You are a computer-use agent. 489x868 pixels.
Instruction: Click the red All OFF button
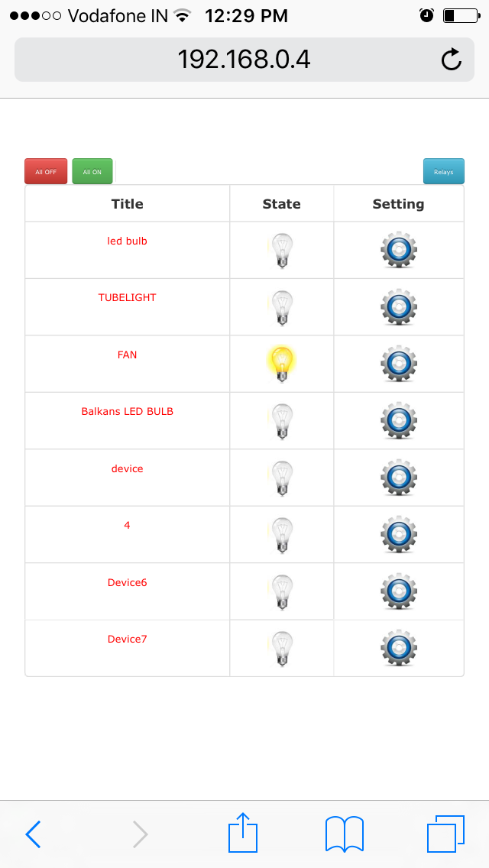click(46, 171)
